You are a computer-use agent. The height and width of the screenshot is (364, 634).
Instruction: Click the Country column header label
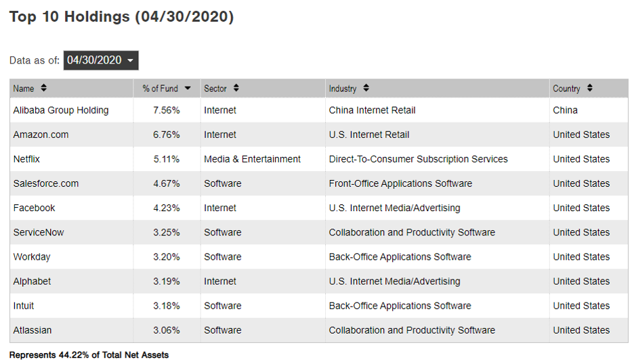pos(566,89)
